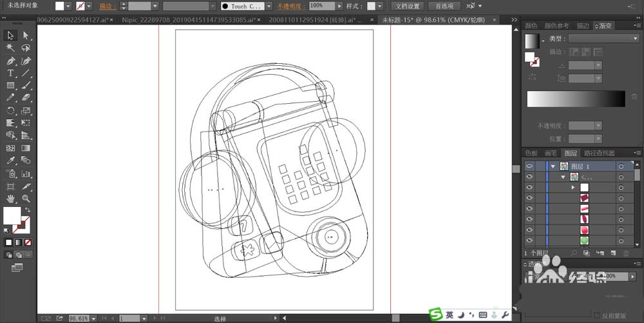The image size is (644, 323).
Task: Select the Slice tool
Action: pyautogui.click(x=26, y=186)
